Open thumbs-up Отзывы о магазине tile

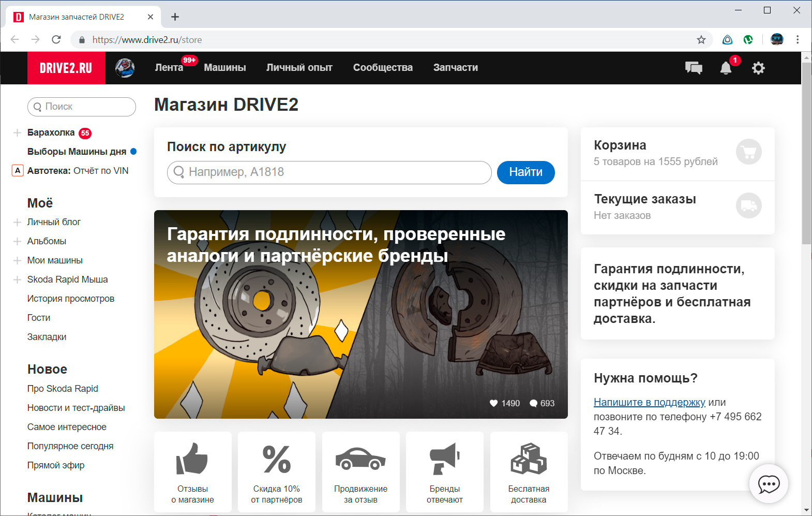193,472
